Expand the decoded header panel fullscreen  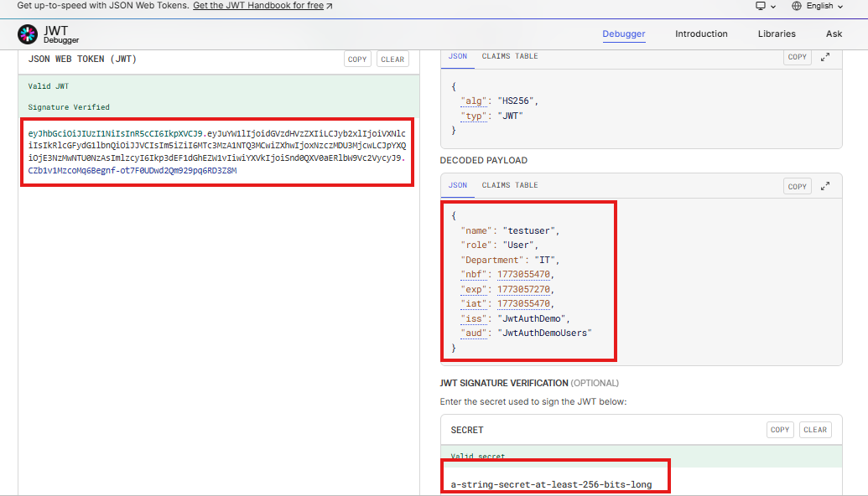(x=825, y=57)
